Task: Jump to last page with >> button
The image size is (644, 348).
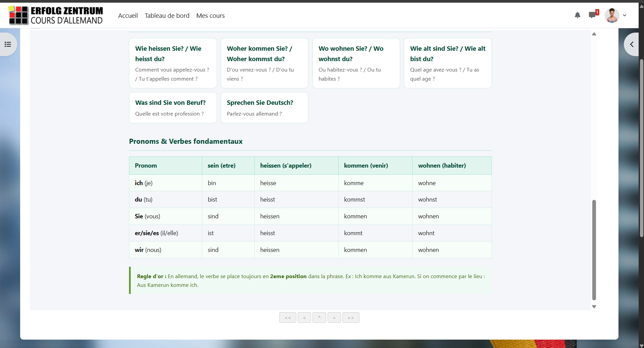Action: 351,317
